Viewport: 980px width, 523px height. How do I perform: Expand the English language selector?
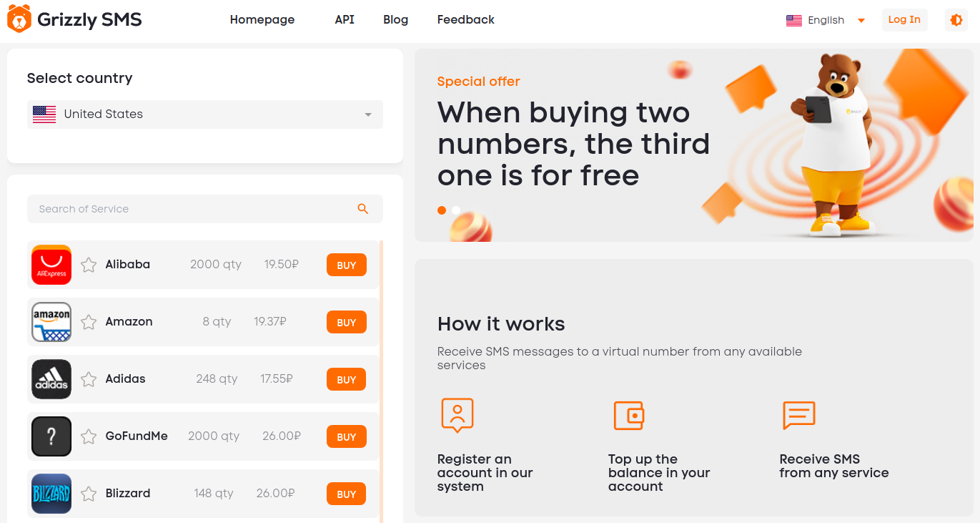[x=826, y=20]
